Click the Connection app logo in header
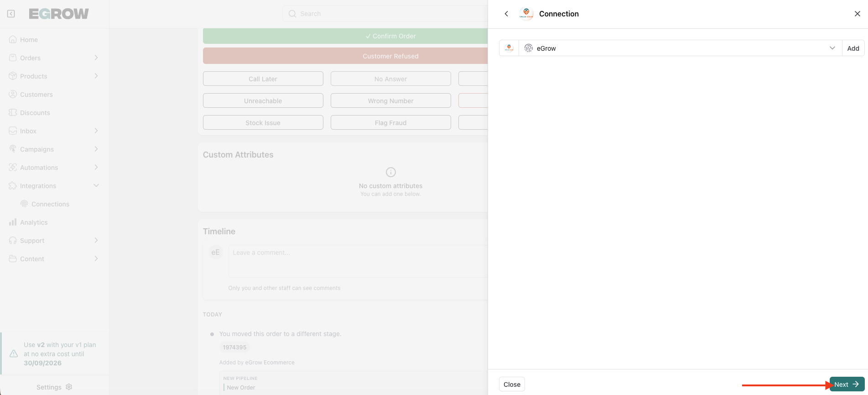Image resolution: width=868 pixels, height=395 pixels. (x=526, y=14)
